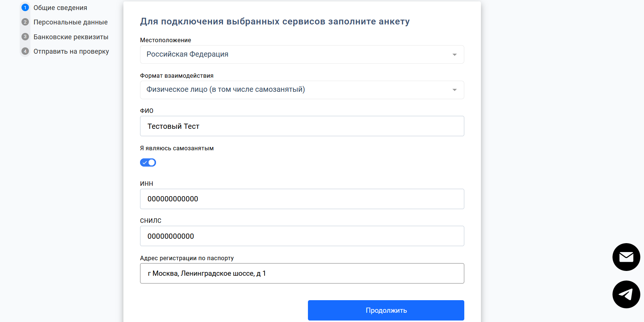Go to Персональные данные step
The width and height of the screenshot is (644, 322).
pyautogui.click(x=70, y=22)
